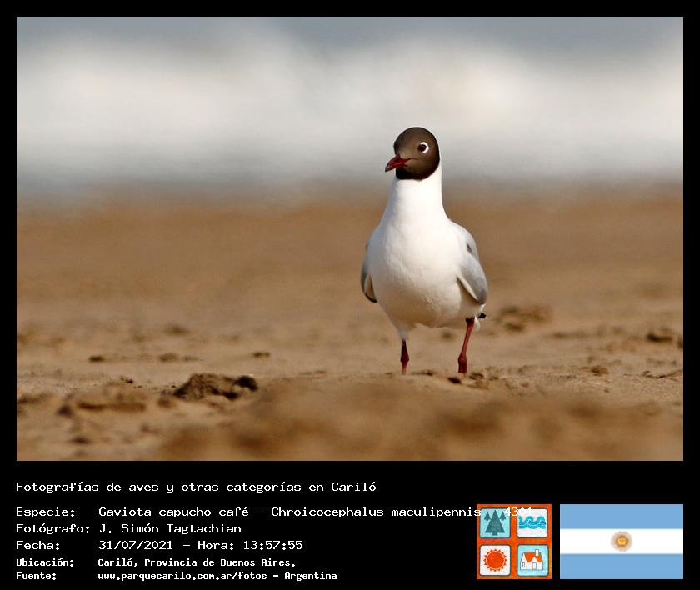
Task: Click the 'Fuente:' label
Action: [x=37, y=576]
